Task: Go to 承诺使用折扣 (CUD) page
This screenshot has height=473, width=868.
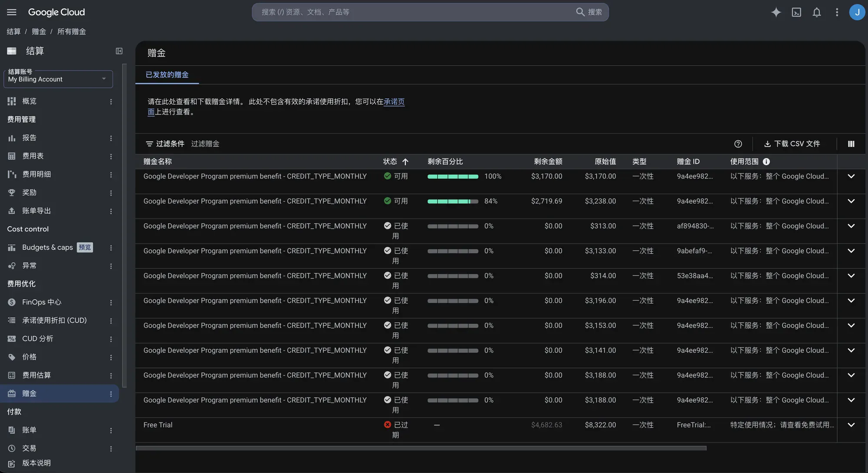Action: [54, 321]
